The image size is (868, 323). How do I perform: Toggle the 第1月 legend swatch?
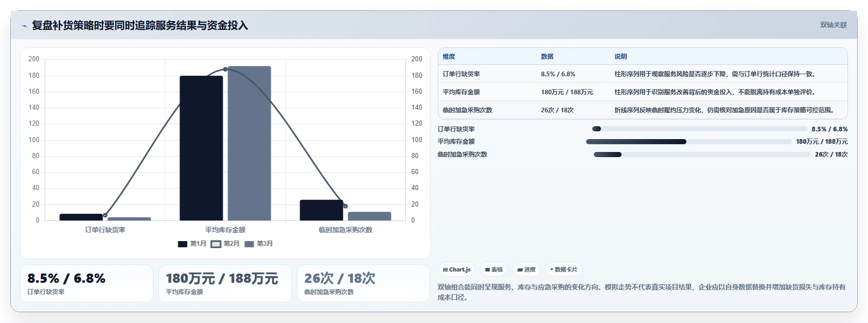(x=182, y=244)
